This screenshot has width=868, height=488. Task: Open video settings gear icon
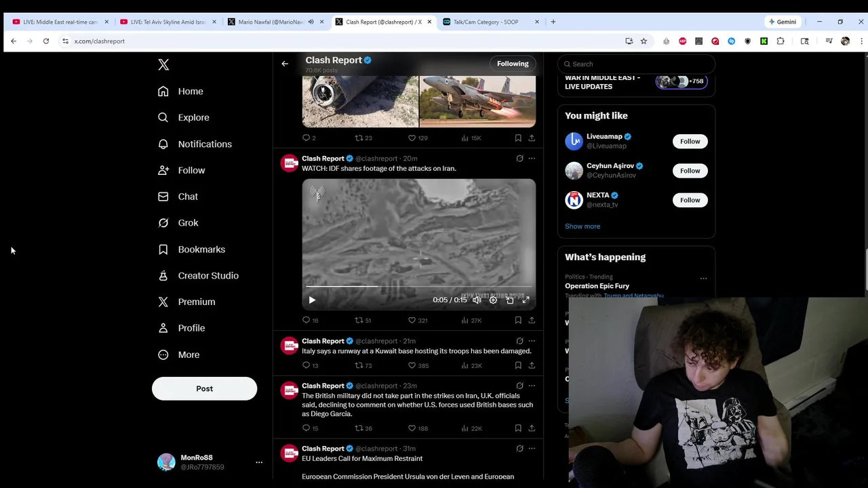pyautogui.click(x=493, y=300)
